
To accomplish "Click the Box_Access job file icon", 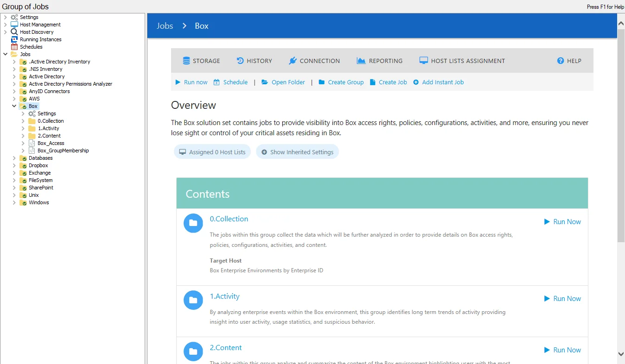I will point(32,143).
